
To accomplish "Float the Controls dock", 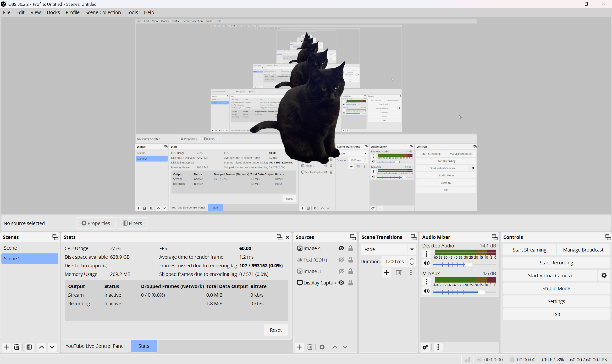I will pyautogui.click(x=608, y=237).
